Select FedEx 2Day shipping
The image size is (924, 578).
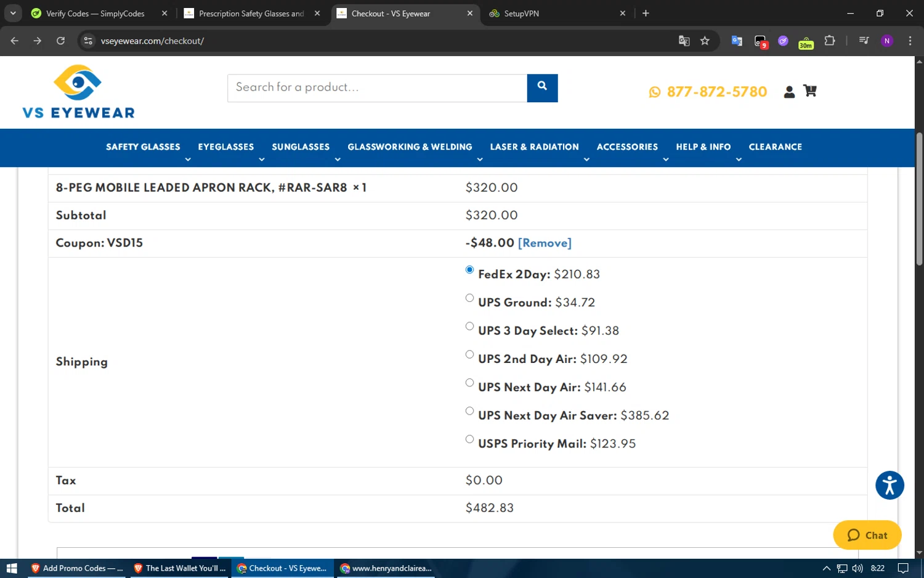[469, 270]
